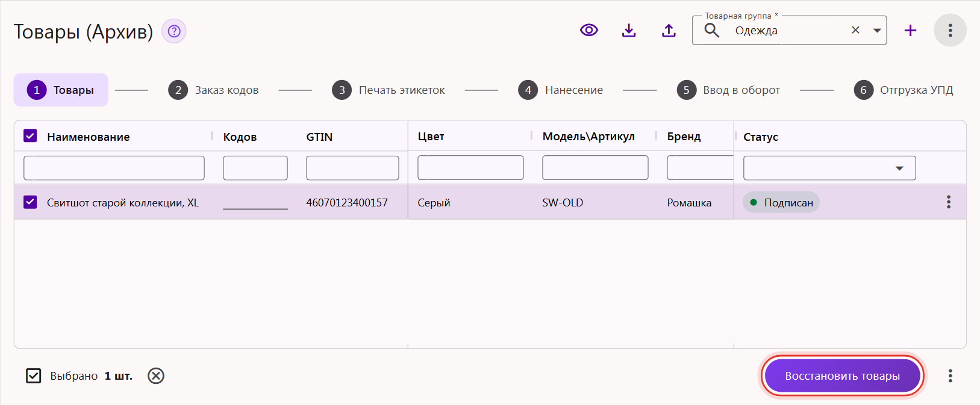Screen dimensions: 980x405
Task: Click the Наименование filter input
Action: [x=114, y=168]
